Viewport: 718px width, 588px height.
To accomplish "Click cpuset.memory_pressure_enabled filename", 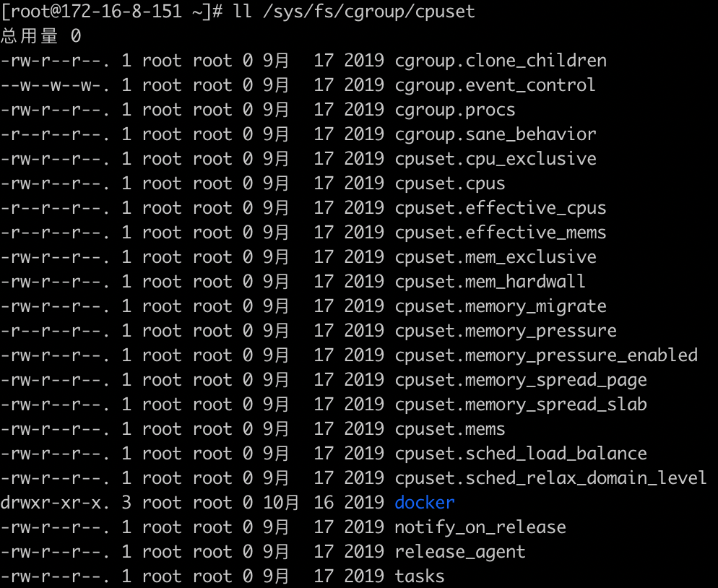I will pos(546,355).
